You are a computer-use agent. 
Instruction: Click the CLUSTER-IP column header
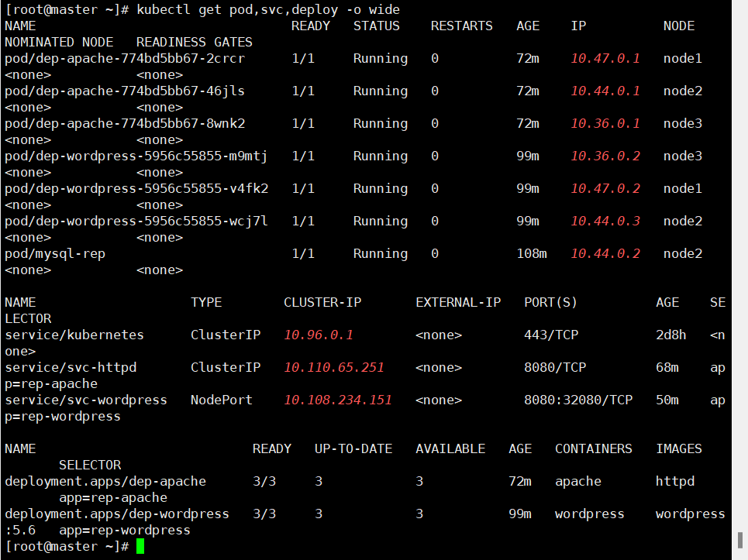[x=322, y=302]
